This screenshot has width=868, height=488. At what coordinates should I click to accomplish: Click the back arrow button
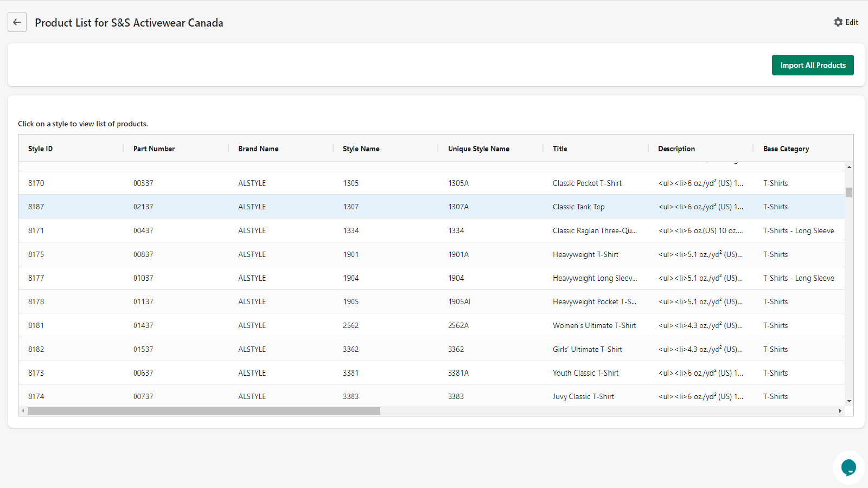tap(17, 22)
